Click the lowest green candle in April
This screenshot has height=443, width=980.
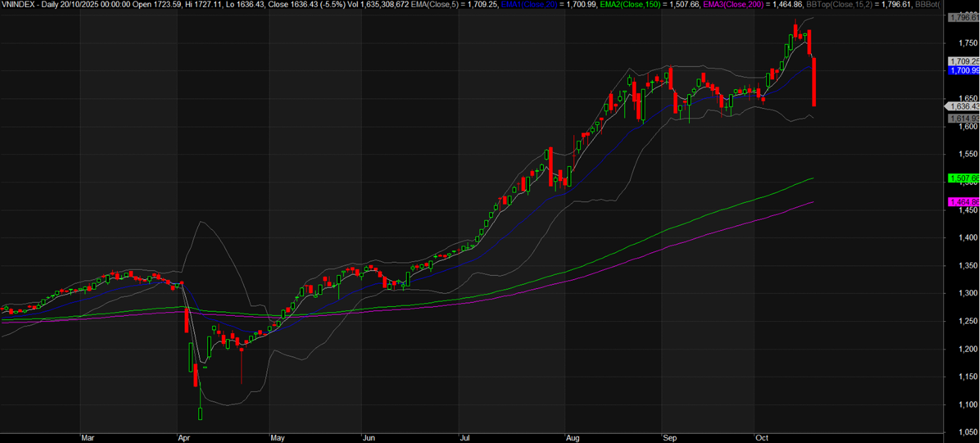click(x=200, y=413)
